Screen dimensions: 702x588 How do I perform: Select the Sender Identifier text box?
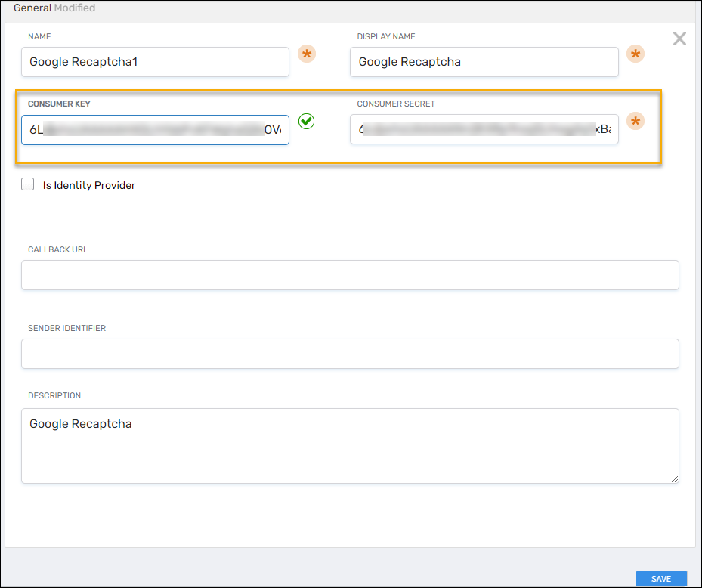(350, 354)
